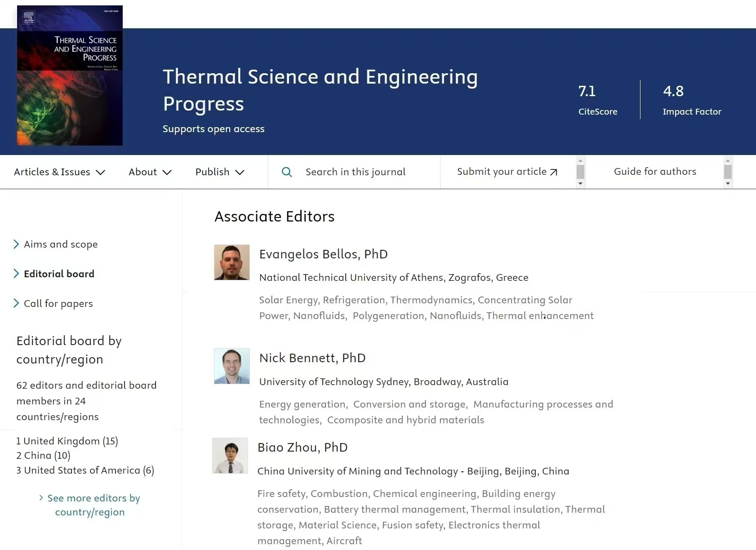Expand the Publish dropdown menu
Viewport: 756px width, 550px height.
[220, 172]
